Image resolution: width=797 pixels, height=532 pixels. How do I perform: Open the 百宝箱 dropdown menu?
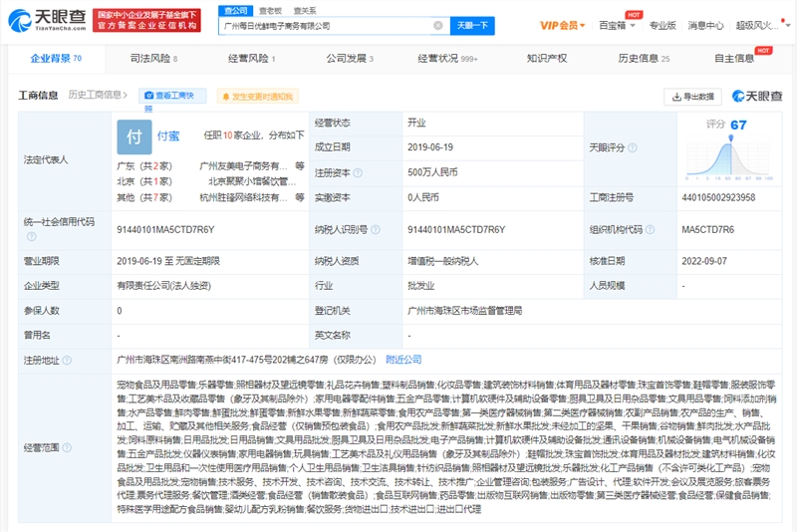[x=617, y=26]
